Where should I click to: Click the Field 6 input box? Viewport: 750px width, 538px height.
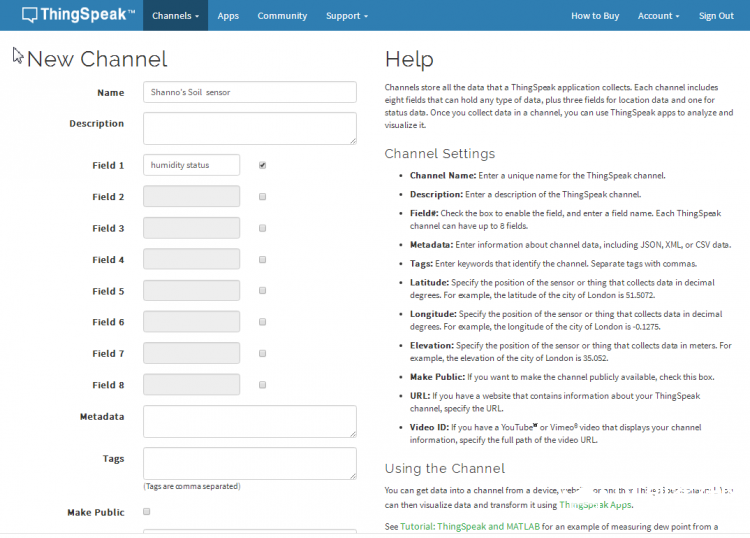click(191, 322)
